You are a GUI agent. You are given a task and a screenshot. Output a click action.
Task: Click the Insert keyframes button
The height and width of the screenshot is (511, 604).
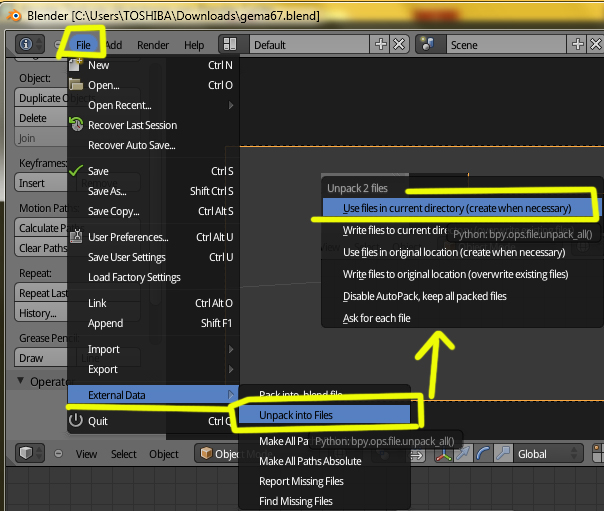[41, 183]
